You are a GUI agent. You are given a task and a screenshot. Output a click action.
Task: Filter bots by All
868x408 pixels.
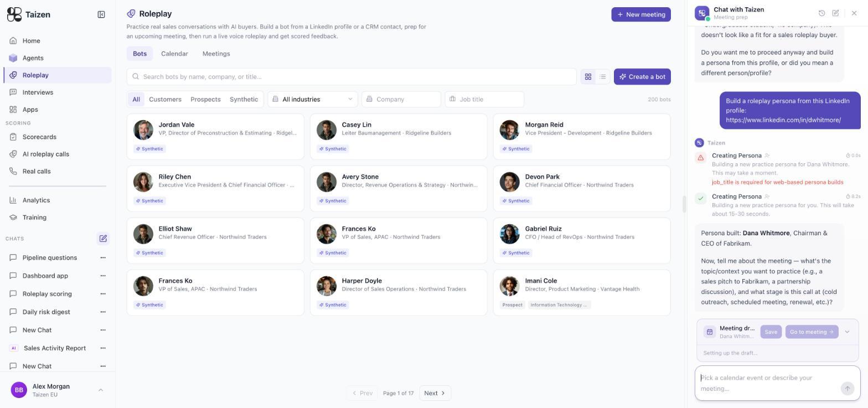(136, 99)
